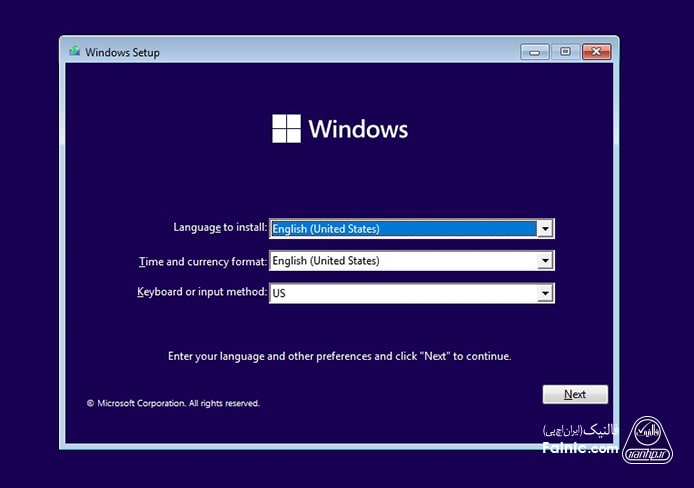Click the large Windows wordmark text
Viewport: 694px width, 488px height.
(358, 129)
